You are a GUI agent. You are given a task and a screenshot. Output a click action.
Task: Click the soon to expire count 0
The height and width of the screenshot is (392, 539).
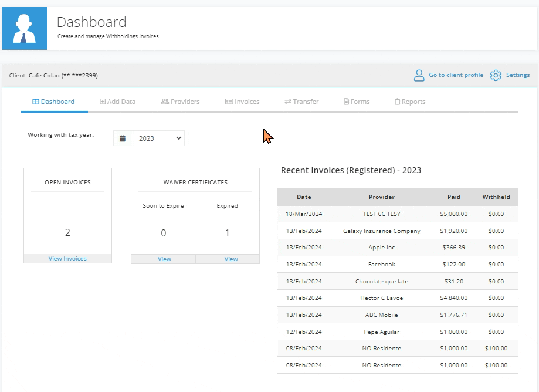(x=164, y=233)
